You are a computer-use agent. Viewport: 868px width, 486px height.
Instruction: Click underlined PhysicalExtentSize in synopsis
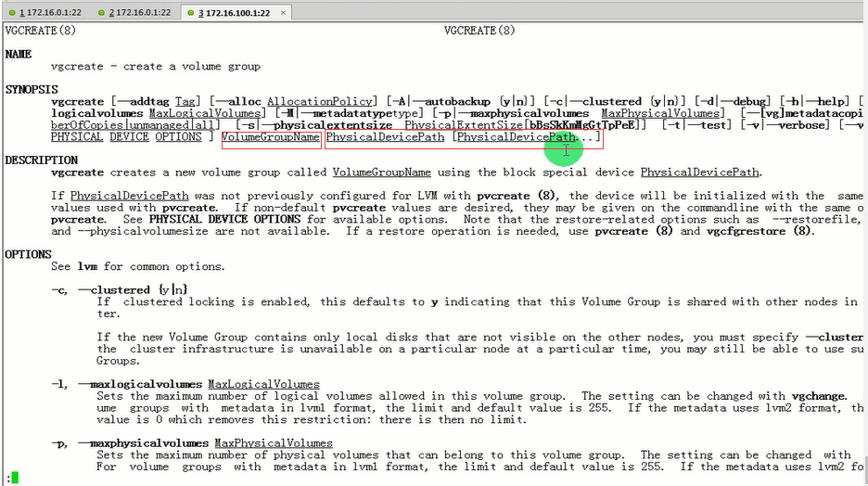pos(464,125)
